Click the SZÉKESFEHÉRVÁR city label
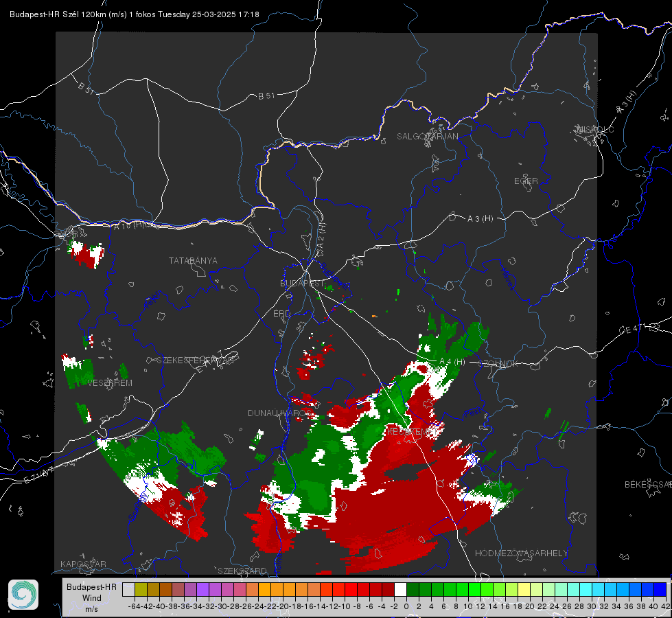 (x=194, y=360)
